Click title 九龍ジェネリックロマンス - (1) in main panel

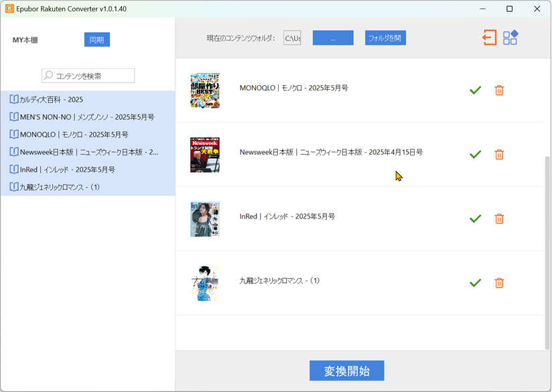tap(279, 281)
